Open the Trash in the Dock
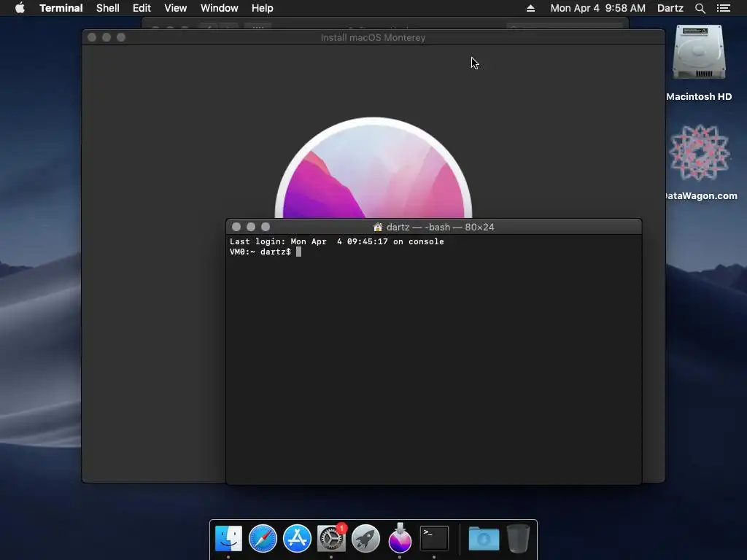Image resolution: width=747 pixels, height=560 pixels. click(518, 539)
